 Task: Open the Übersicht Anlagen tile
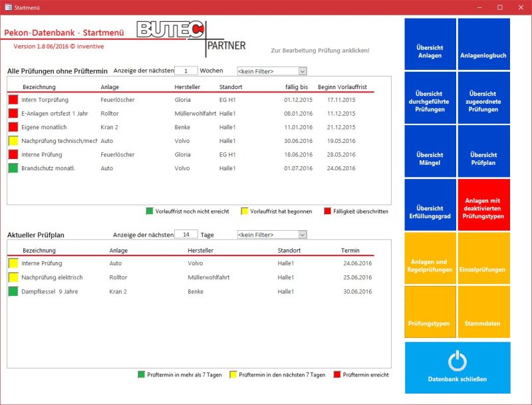pyautogui.click(x=430, y=44)
